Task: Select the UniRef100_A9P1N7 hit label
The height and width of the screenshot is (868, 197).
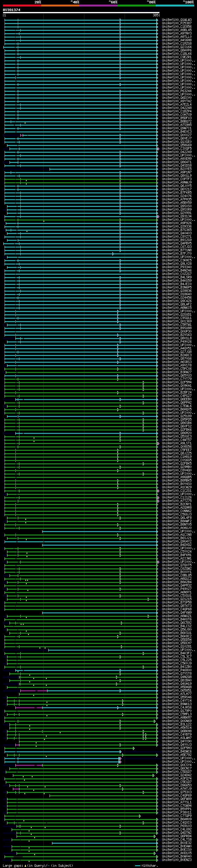Action: click(177, 172)
